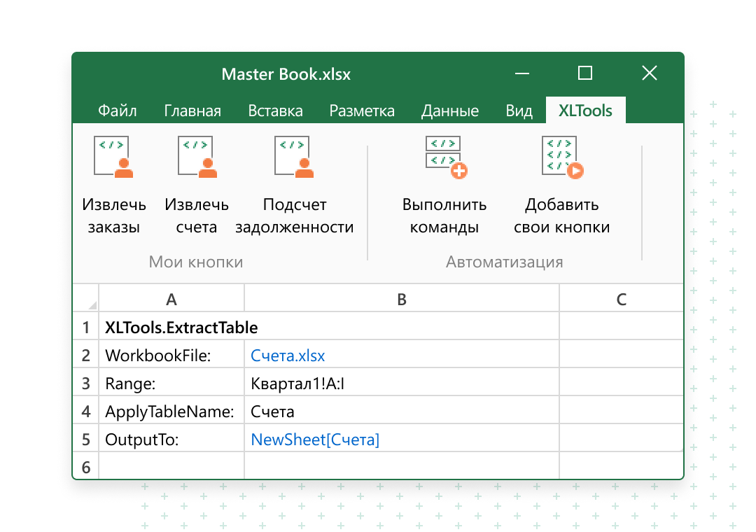
Task: Click the select-all corner triangle
Action: tap(91, 304)
